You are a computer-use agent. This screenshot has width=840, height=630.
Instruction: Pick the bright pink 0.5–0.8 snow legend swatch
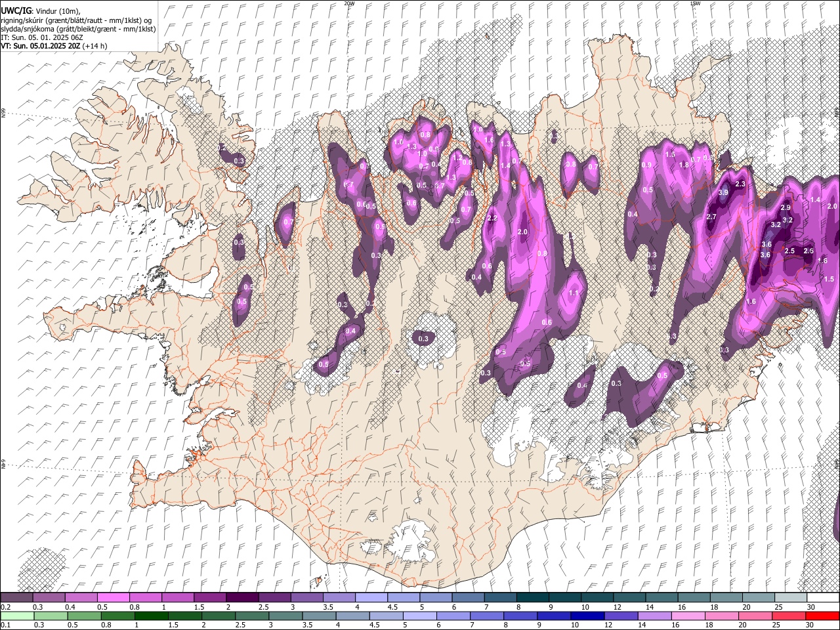tap(113, 598)
